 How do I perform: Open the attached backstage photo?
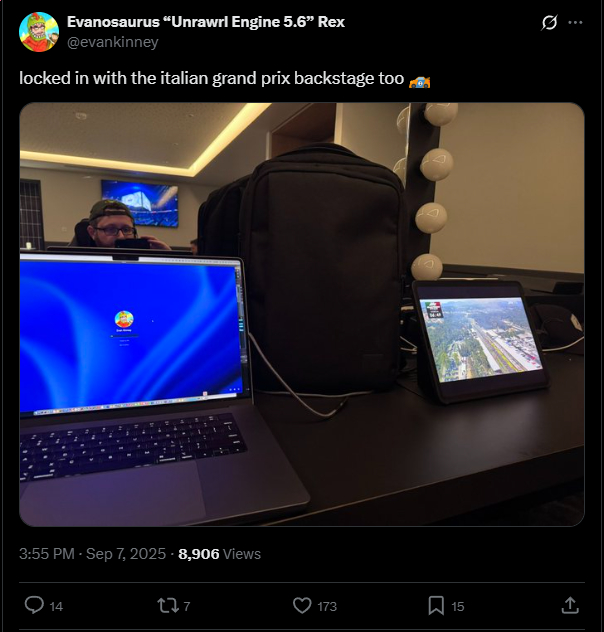pos(302,314)
